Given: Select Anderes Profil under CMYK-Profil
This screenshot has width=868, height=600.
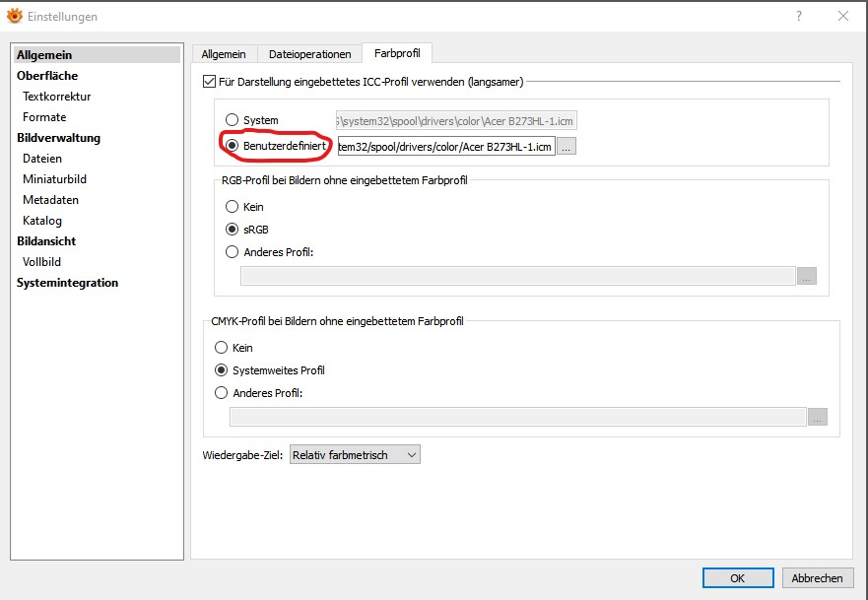Looking at the screenshot, I should [x=221, y=393].
